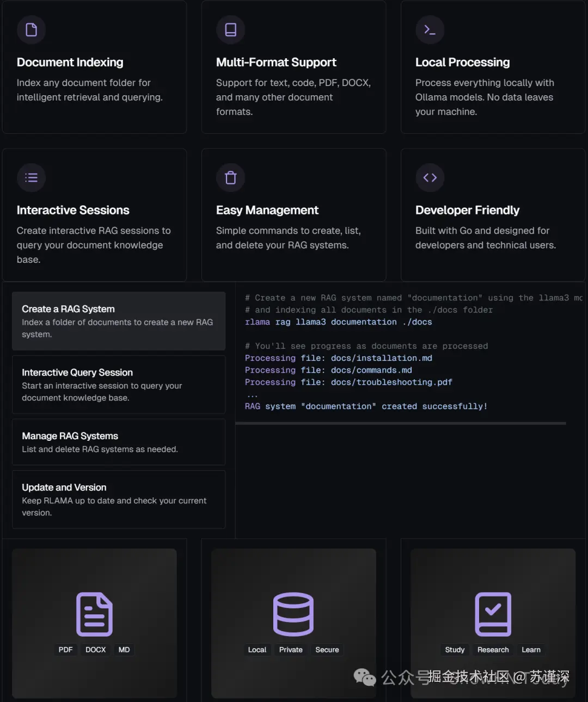Click the horizontal scrollbar under code block
The width and height of the screenshot is (588, 702).
[401, 423]
